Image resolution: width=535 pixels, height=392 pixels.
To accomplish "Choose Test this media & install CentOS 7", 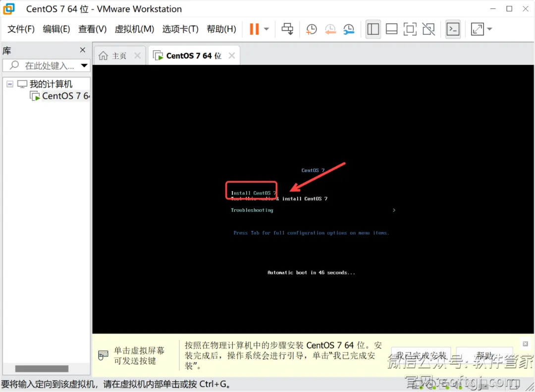I will point(279,199).
